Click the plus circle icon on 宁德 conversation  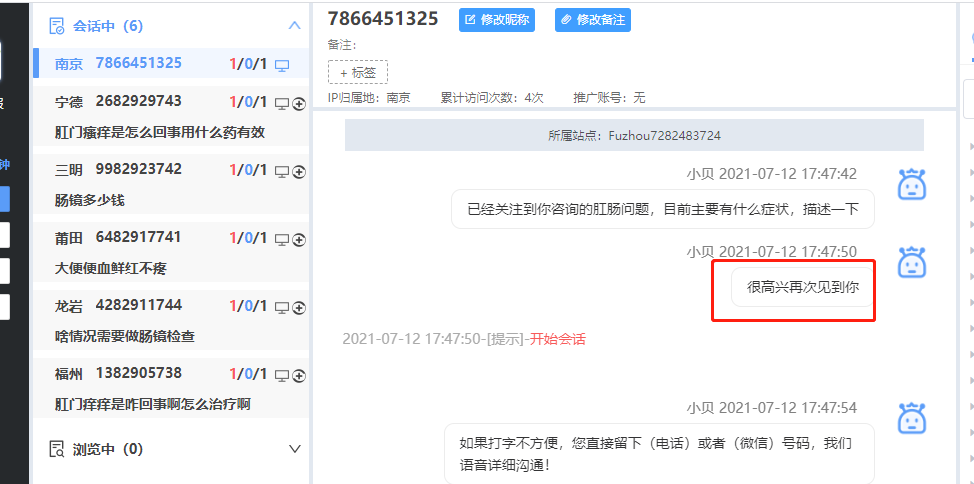pyautogui.click(x=299, y=104)
